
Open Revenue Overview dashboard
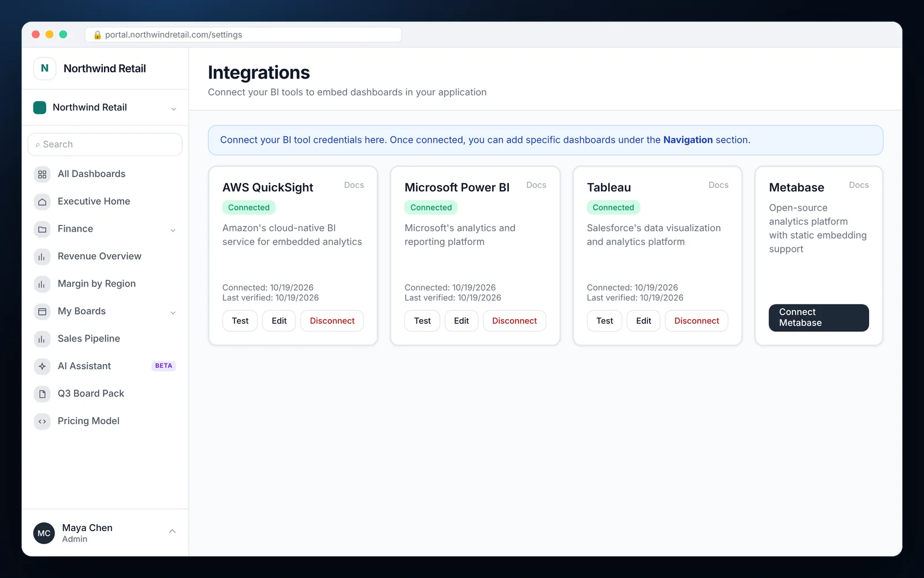(105, 257)
